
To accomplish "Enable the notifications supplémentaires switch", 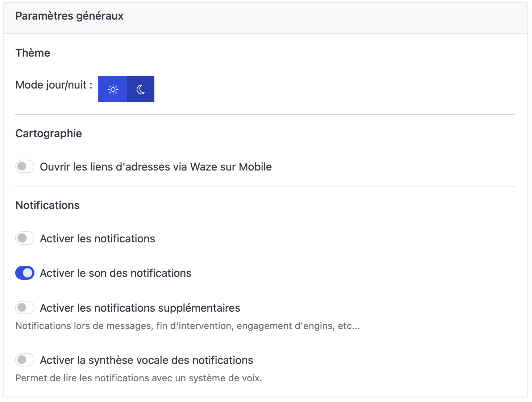I will (25, 308).
